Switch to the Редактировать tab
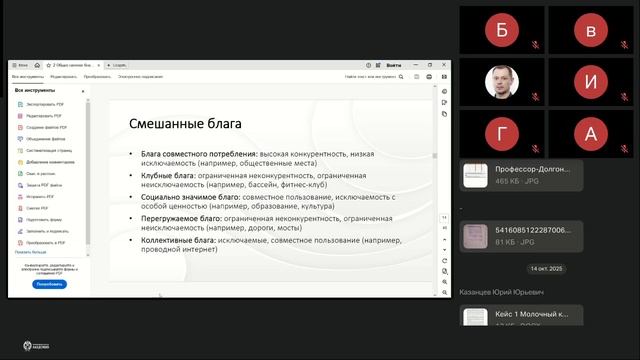The height and width of the screenshot is (360, 640). coord(63,77)
